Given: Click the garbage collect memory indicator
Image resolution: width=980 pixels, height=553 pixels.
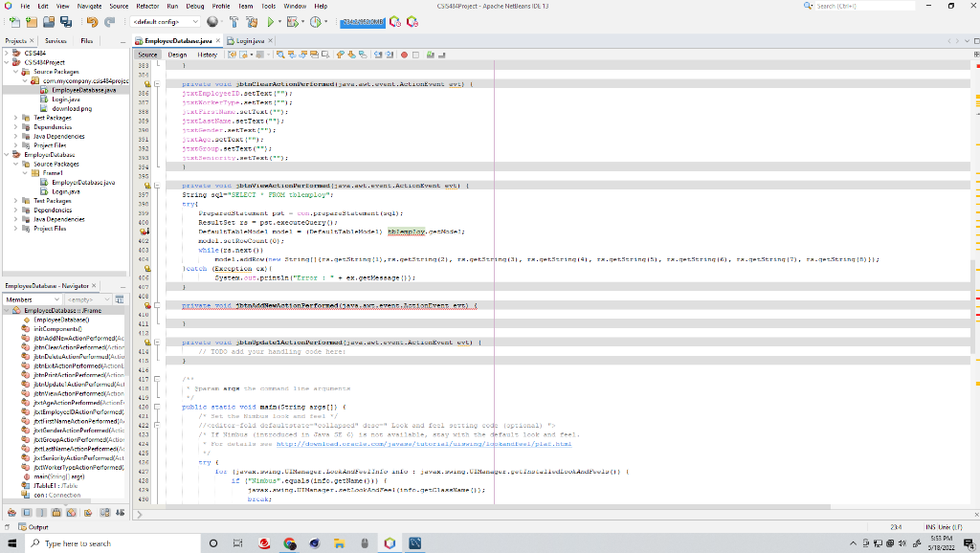Looking at the screenshot, I should tap(362, 20).
